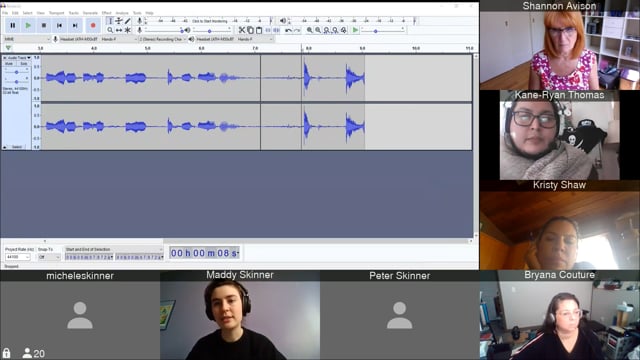Click the Silence audio icon
The image size is (640, 360).
276,30
